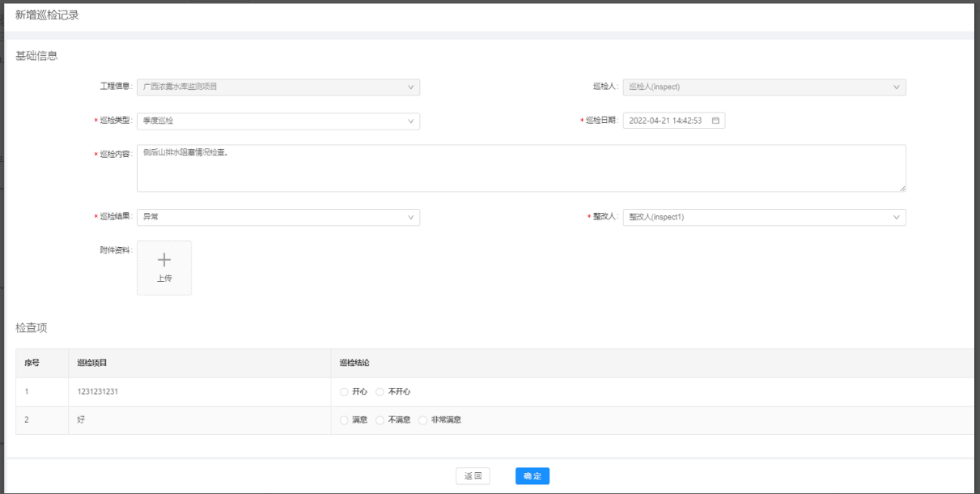Click the 1231231231 inspection item row
This screenshot has width=980, height=494.
[x=100, y=392]
